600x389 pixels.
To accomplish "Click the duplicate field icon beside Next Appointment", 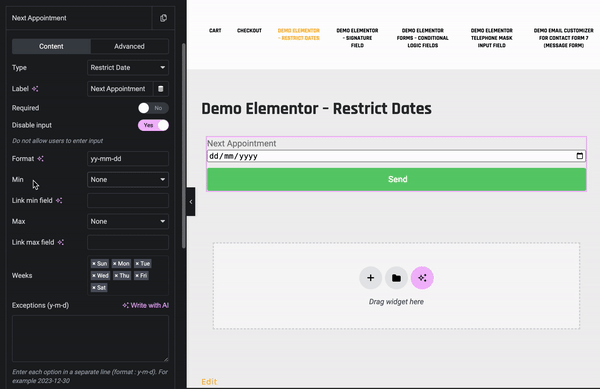I will click(x=163, y=18).
